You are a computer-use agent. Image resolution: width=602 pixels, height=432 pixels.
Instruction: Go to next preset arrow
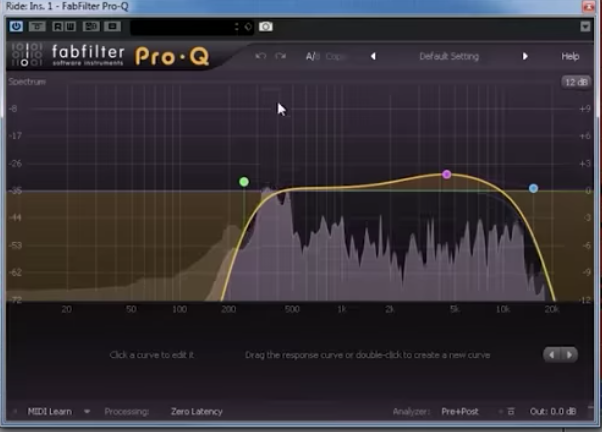525,56
